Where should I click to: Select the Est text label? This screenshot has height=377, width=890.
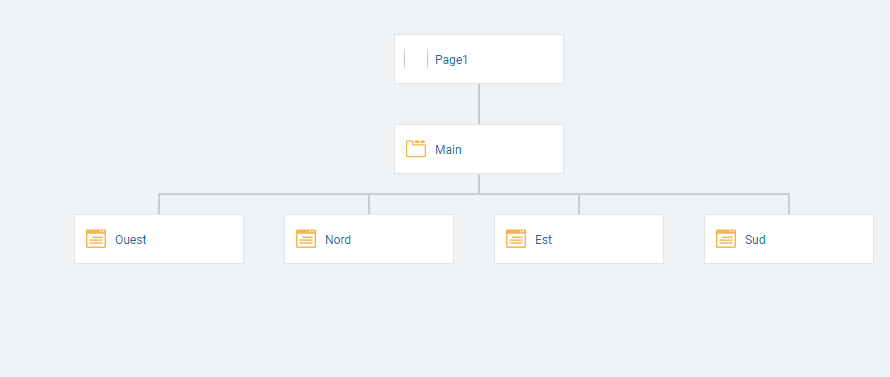(543, 240)
